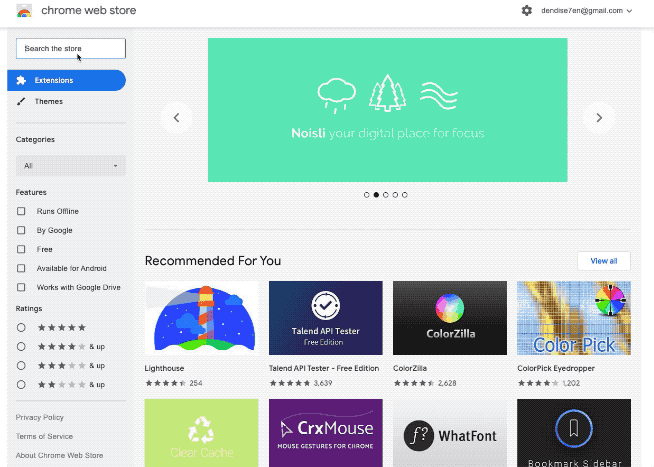
Task: Select the five-star rating radio button
Action: click(22, 327)
